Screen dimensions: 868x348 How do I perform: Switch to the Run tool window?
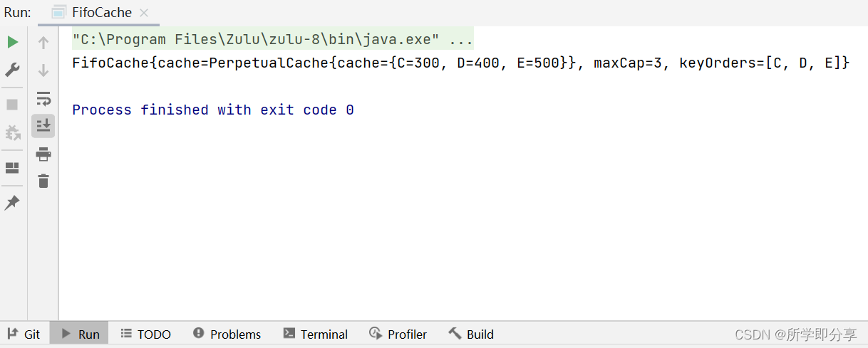point(80,334)
